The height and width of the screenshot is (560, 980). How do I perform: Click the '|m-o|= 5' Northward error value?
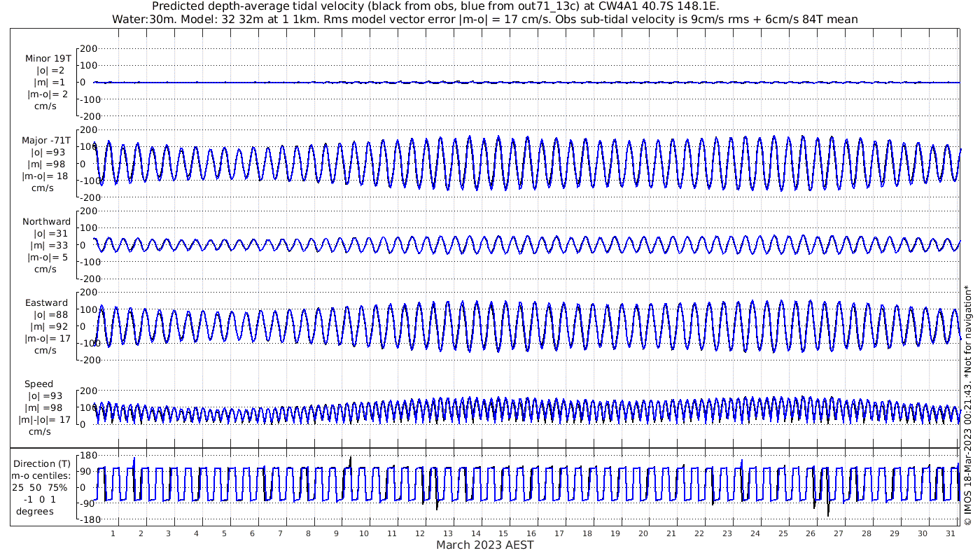click(x=47, y=258)
